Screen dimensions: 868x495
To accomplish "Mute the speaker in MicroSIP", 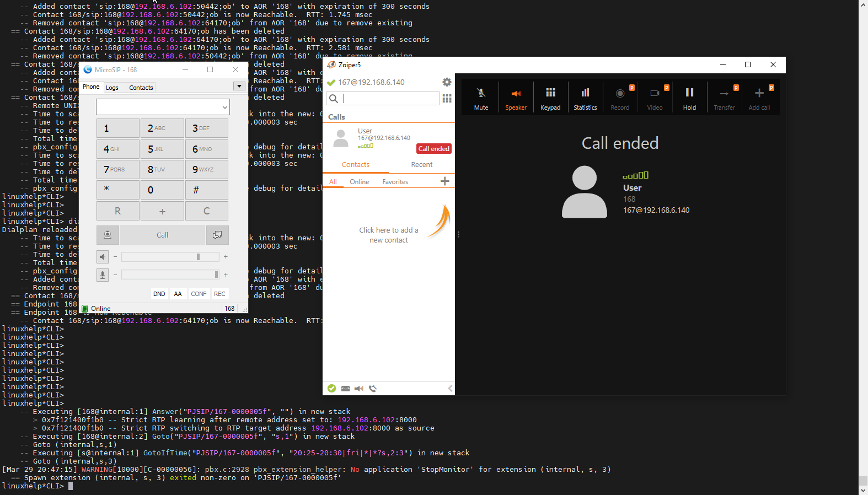I will pyautogui.click(x=103, y=257).
